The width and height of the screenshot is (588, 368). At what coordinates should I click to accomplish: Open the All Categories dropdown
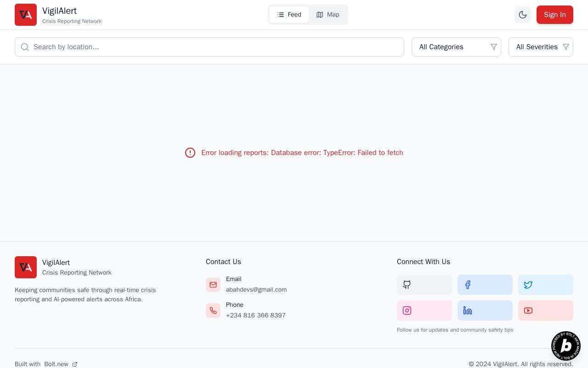click(x=456, y=47)
